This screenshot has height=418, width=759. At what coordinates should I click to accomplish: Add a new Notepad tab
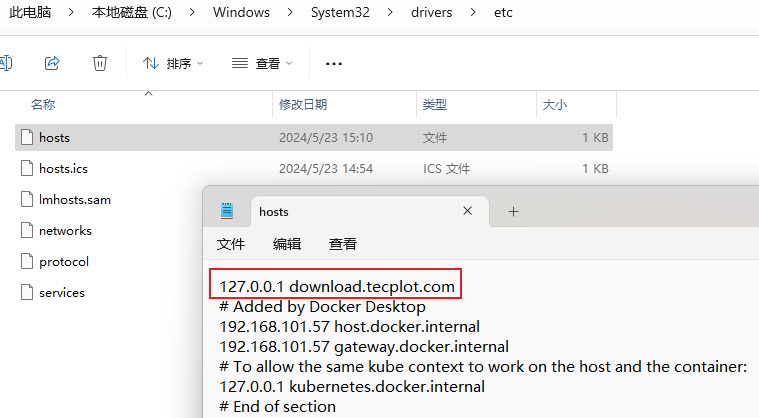[x=513, y=211]
